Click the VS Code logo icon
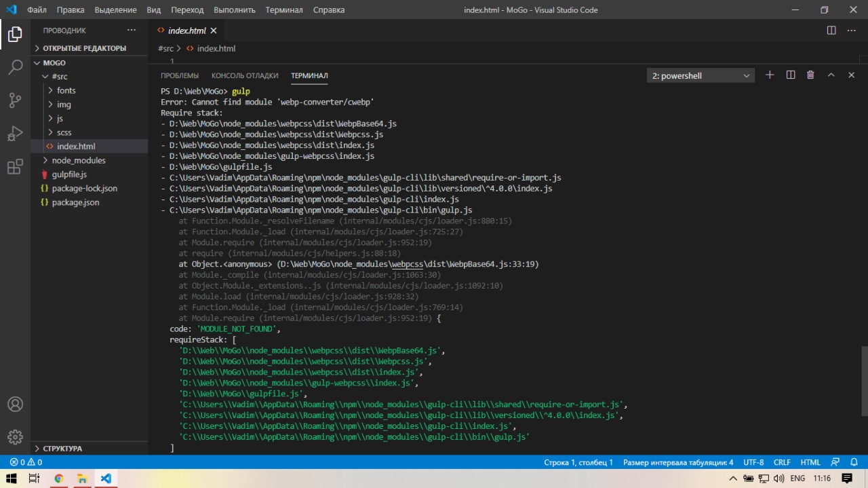This screenshot has height=488, width=868. (12, 10)
